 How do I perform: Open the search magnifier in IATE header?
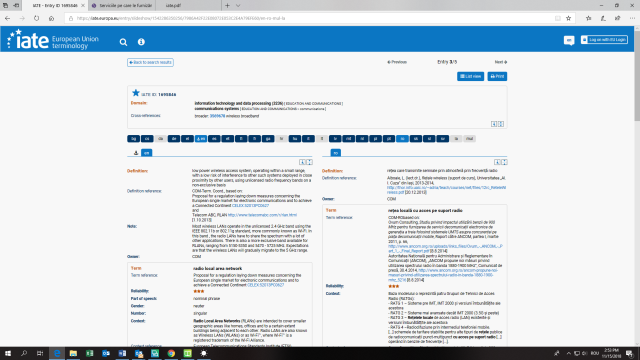tap(123, 42)
